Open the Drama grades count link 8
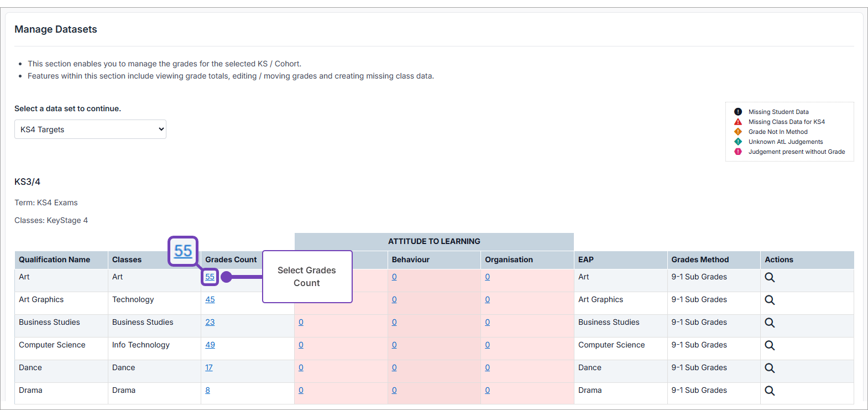The image size is (868, 410). [208, 390]
